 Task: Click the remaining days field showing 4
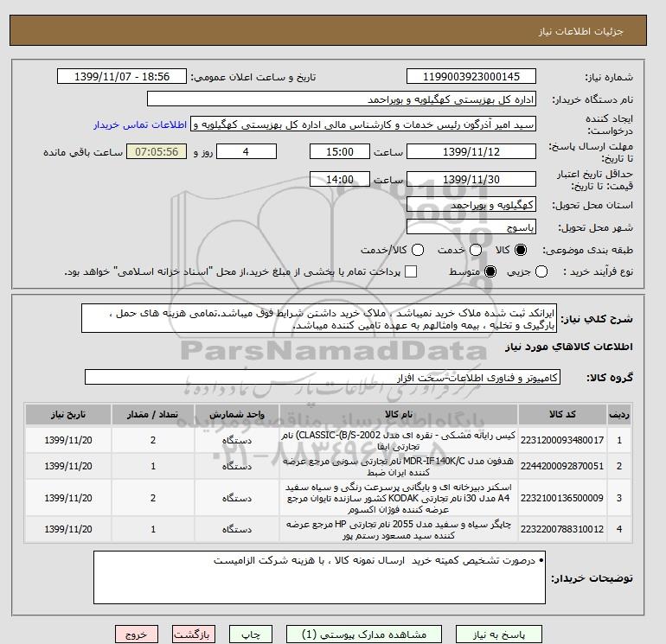point(247,151)
